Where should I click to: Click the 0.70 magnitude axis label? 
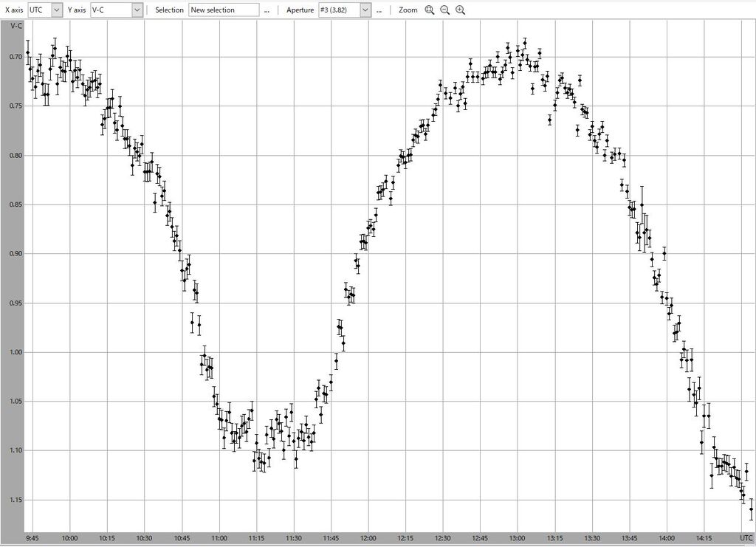tap(15, 57)
